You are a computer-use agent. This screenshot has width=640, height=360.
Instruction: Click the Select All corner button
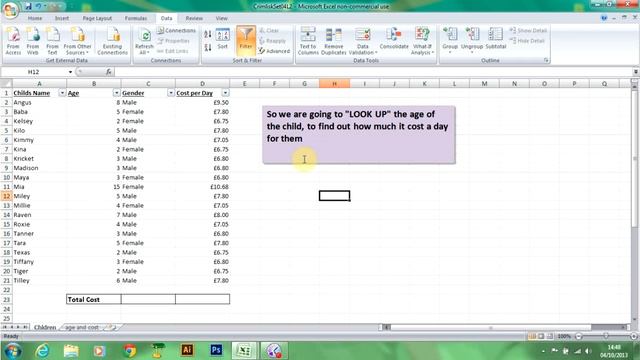(6, 84)
